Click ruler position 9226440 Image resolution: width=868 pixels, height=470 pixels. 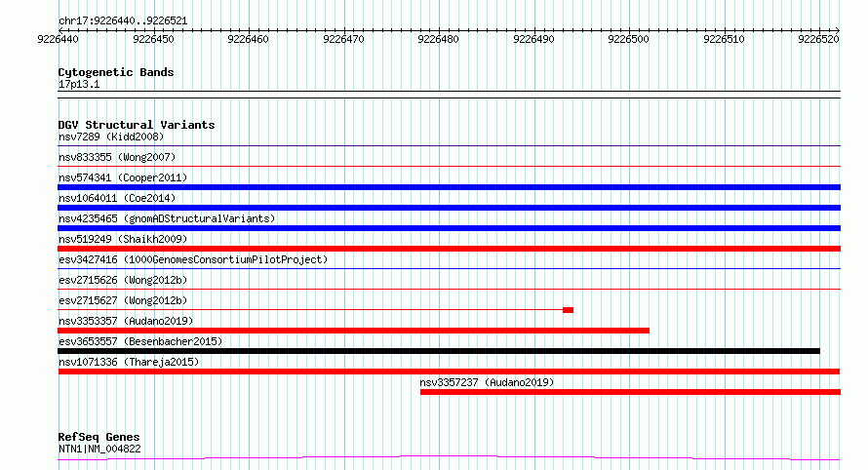pyautogui.click(x=59, y=39)
